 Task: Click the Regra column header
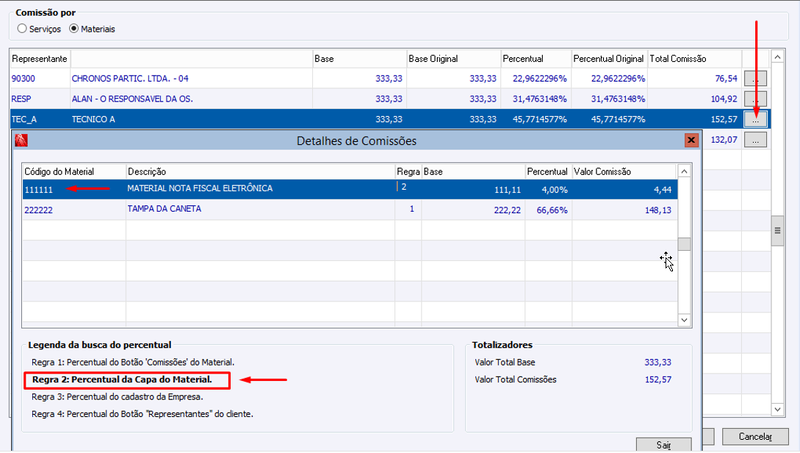click(408, 171)
